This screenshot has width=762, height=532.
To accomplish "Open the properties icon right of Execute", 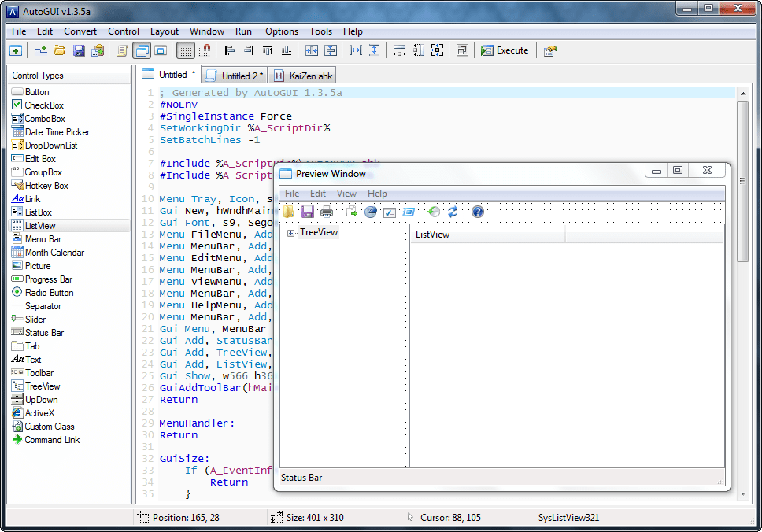I will point(550,50).
